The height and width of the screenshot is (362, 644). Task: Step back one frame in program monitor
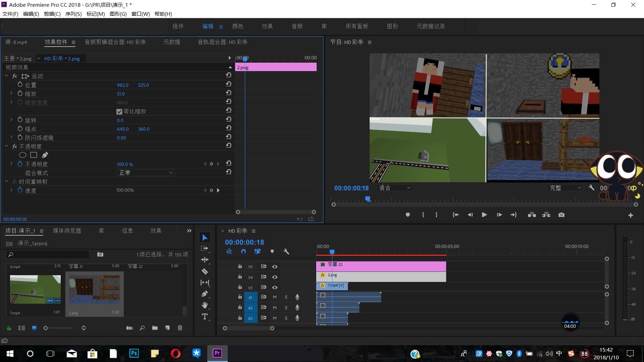(x=470, y=215)
